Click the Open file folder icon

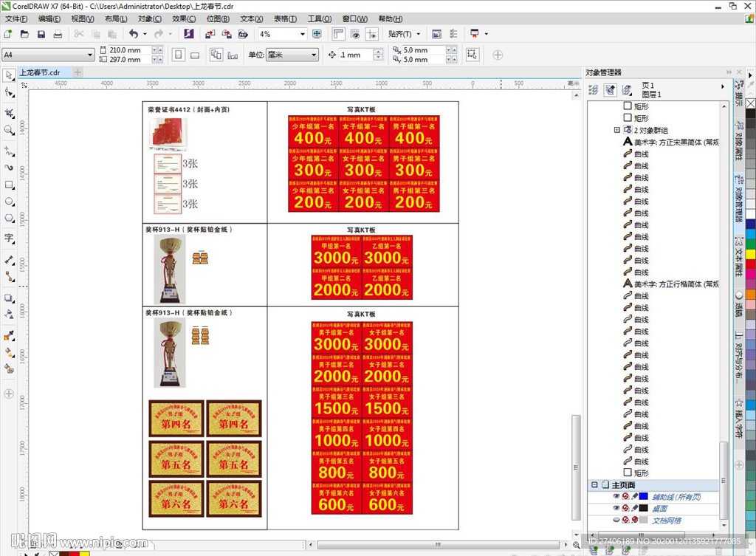click(x=24, y=34)
